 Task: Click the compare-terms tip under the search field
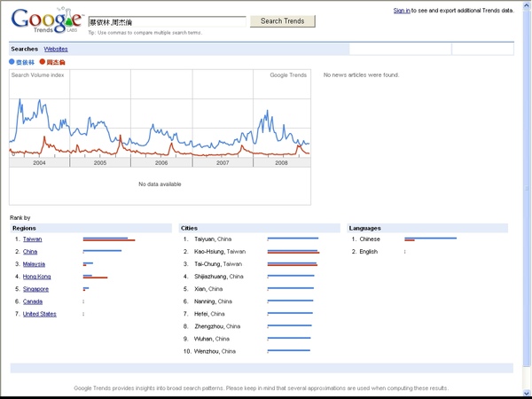tap(145, 33)
